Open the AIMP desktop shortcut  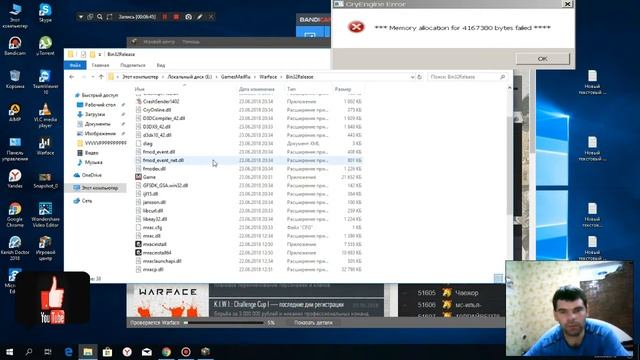coord(15,112)
